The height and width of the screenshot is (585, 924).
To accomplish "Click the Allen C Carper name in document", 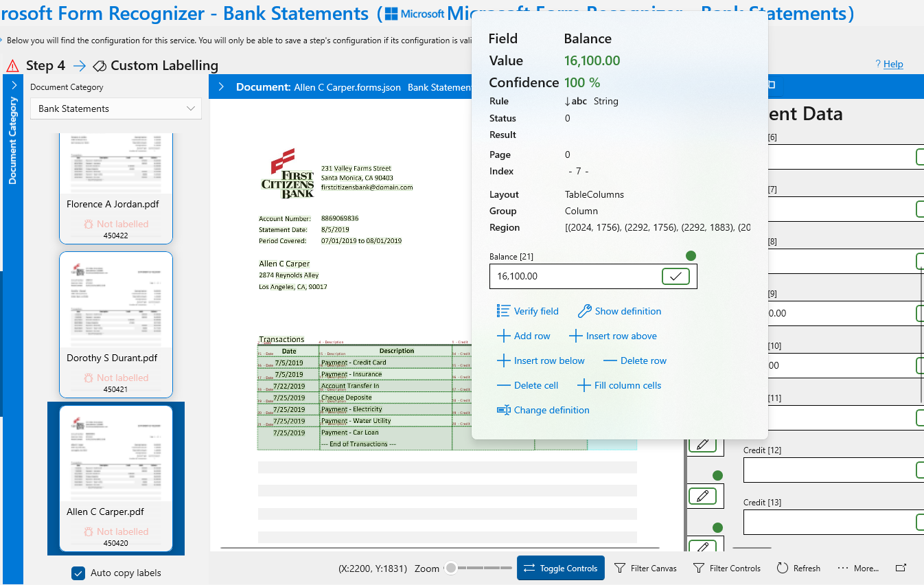I will (x=284, y=264).
